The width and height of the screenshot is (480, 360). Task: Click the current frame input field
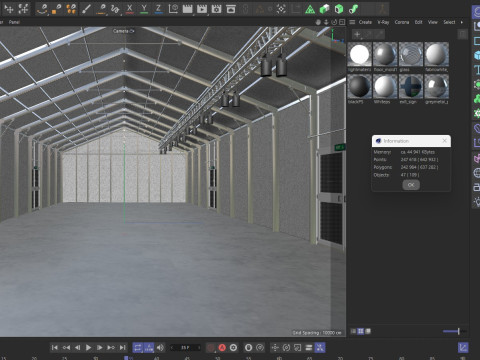click(x=185, y=348)
